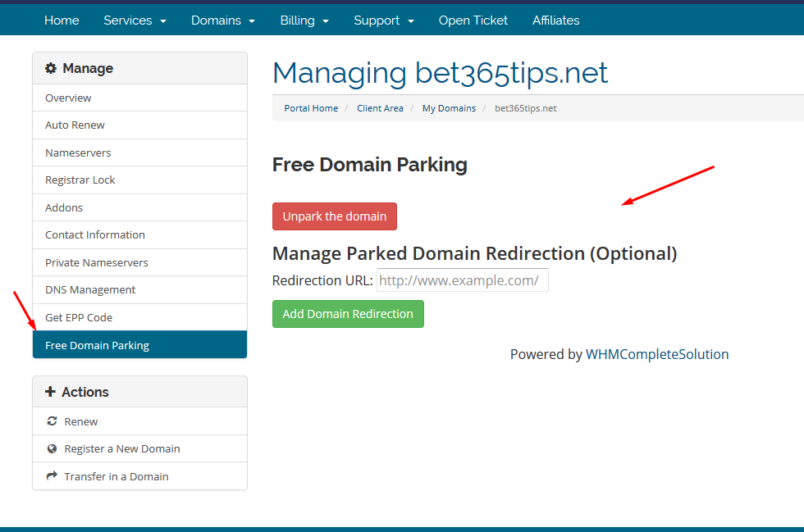The height and width of the screenshot is (532, 804).
Task: Expand the Billing dropdown menu
Action: [x=304, y=20]
